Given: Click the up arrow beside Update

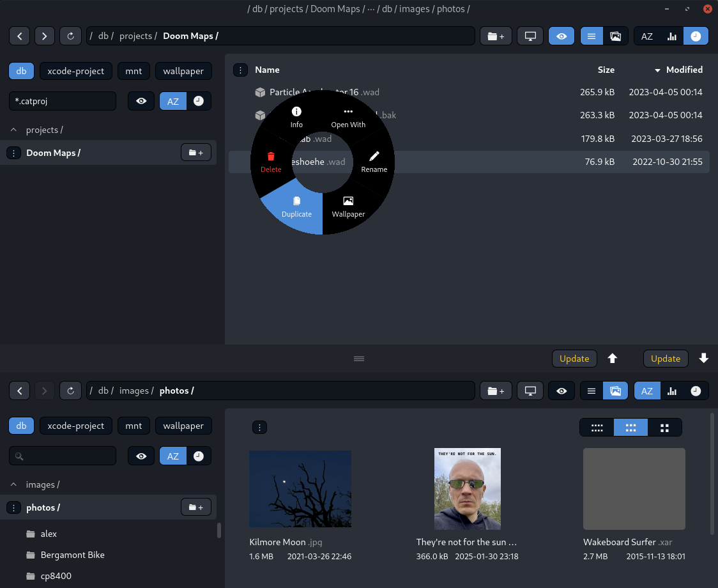Looking at the screenshot, I should (612, 359).
